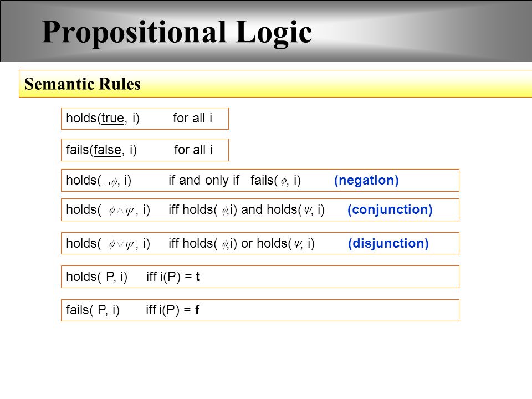This screenshot has width=532, height=399.
Task: Select the fails(false, i) rule box
Action: tap(145, 150)
